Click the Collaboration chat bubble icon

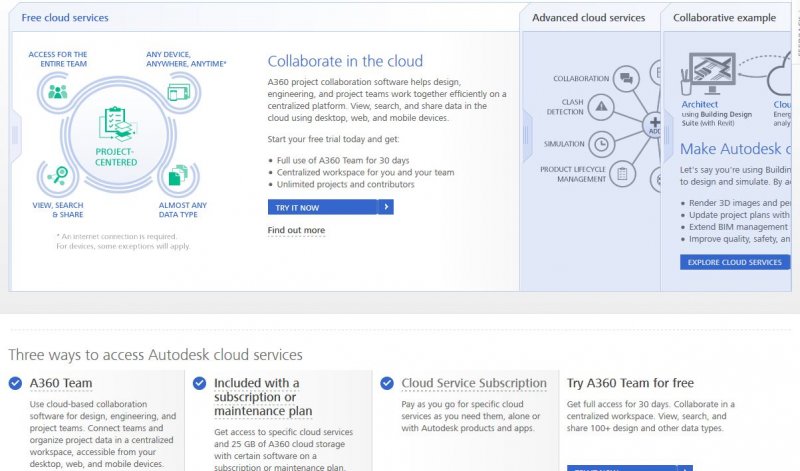pos(626,79)
